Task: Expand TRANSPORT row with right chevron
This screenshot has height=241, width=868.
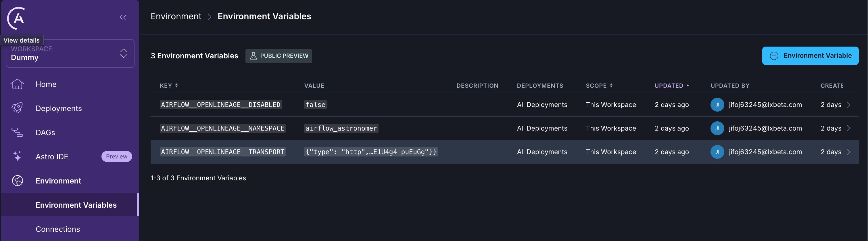Action: click(x=848, y=152)
